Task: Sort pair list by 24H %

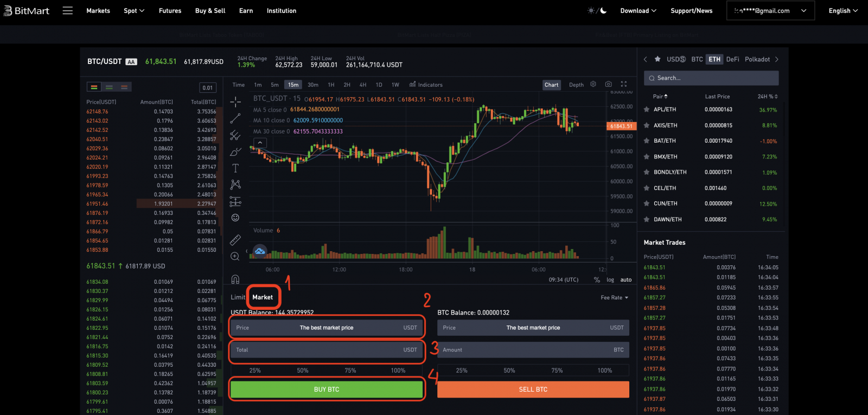Action: (x=768, y=97)
